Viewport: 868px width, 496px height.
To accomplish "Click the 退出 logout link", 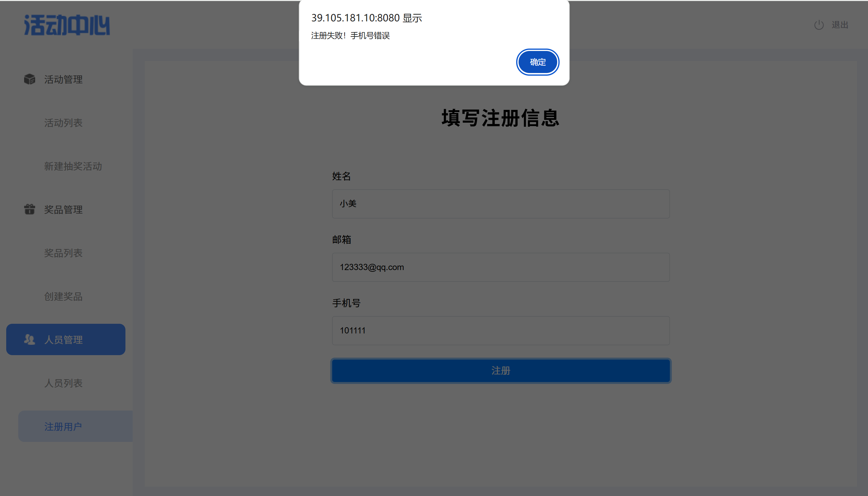I will 840,25.
